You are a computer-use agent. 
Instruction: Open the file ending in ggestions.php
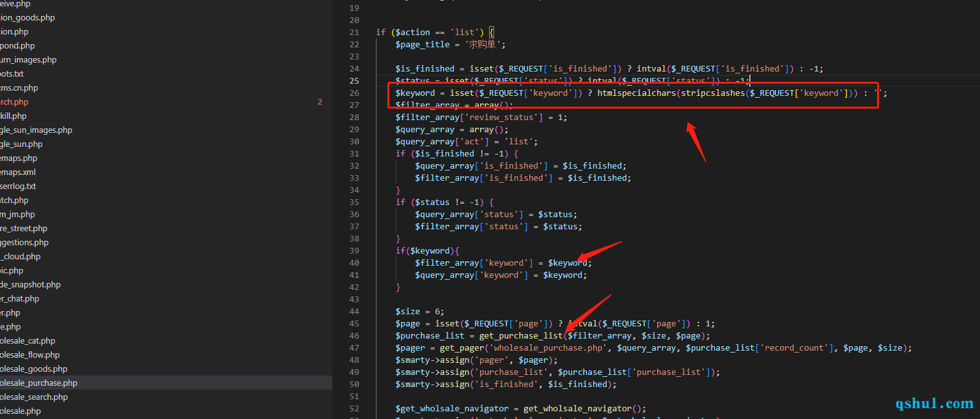coord(24,243)
